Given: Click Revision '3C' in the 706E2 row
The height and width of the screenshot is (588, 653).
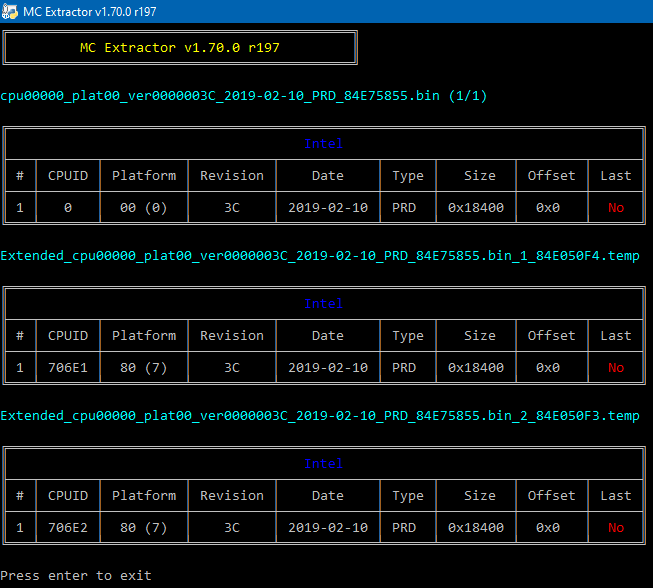Looking at the screenshot, I should coord(232,528).
